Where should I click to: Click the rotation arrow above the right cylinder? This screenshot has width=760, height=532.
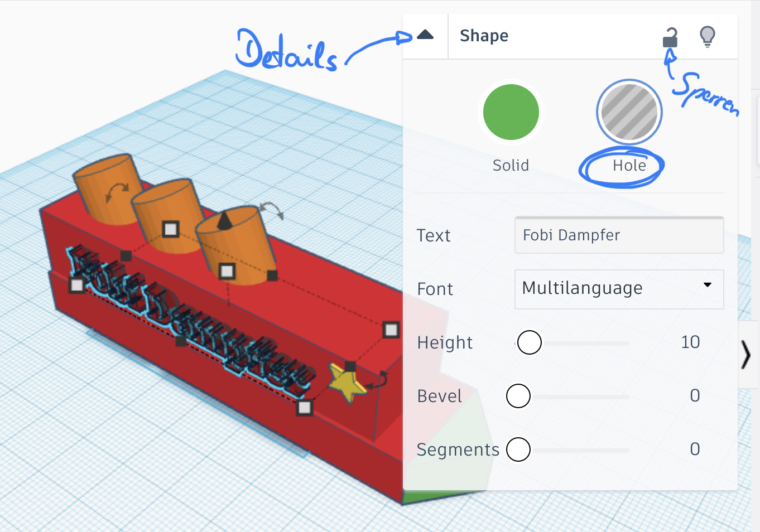click(272, 210)
